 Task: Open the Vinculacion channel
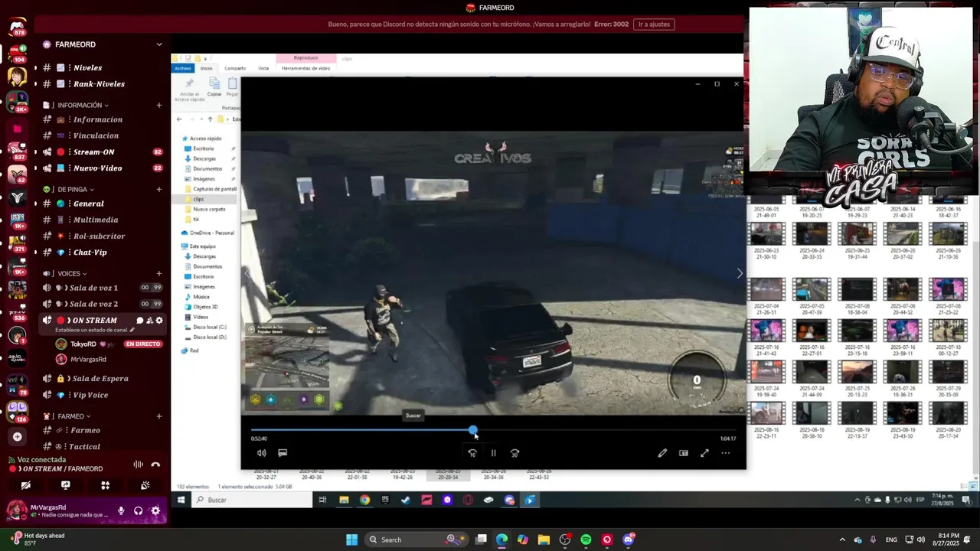click(x=103, y=135)
